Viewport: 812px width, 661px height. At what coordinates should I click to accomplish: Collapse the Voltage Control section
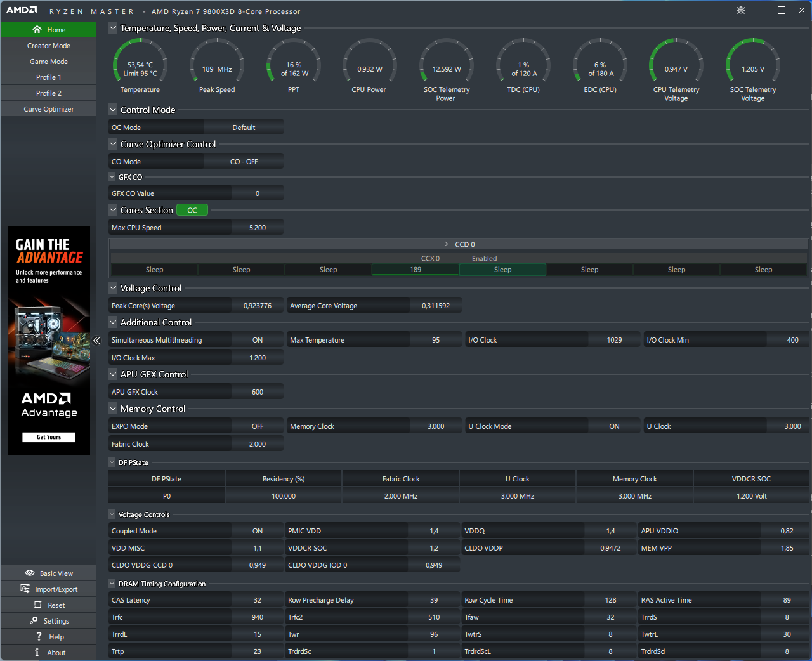(x=113, y=287)
